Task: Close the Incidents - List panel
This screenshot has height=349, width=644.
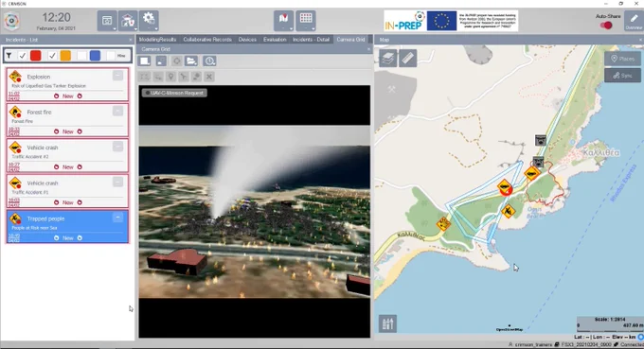Action: pos(131,40)
